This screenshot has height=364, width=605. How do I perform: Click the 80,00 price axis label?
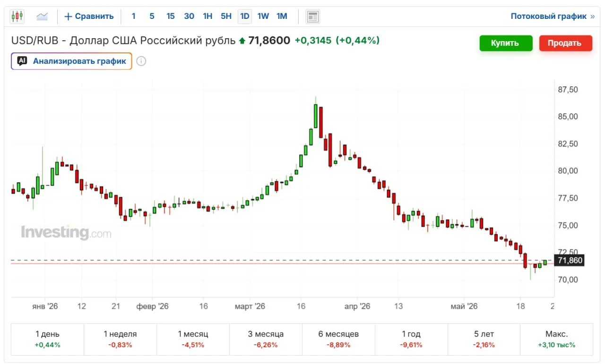pos(568,171)
